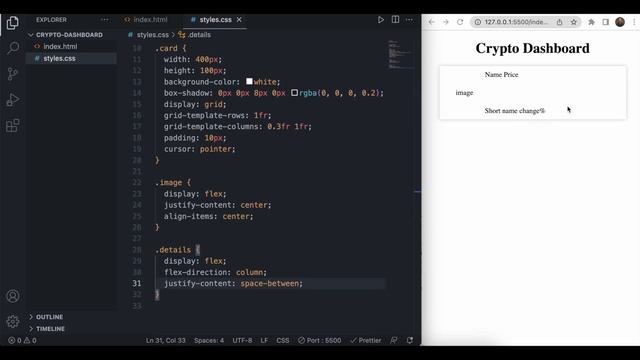Select CSS language mode in status bar
This screenshot has width=640, height=360.
click(x=282, y=340)
